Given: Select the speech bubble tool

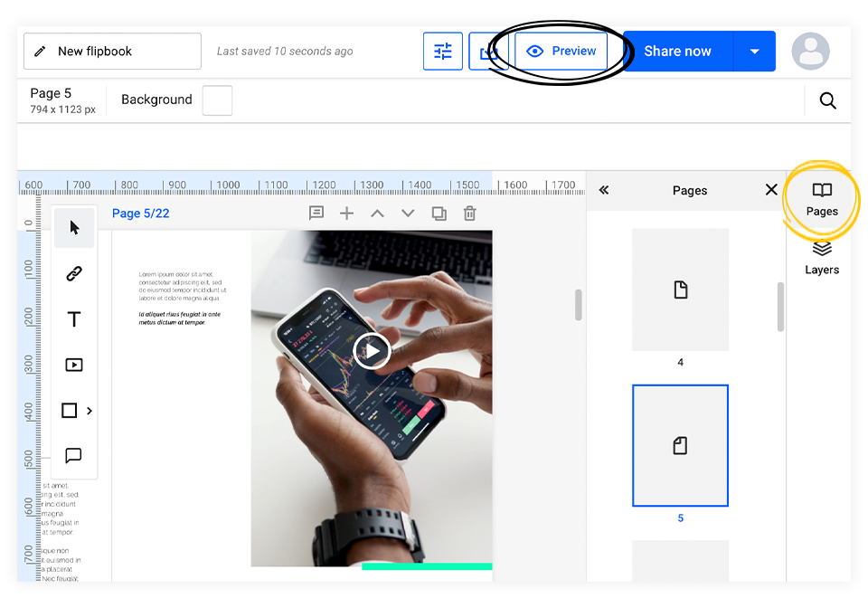Looking at the screenshot, I should [x=73, y=455].
